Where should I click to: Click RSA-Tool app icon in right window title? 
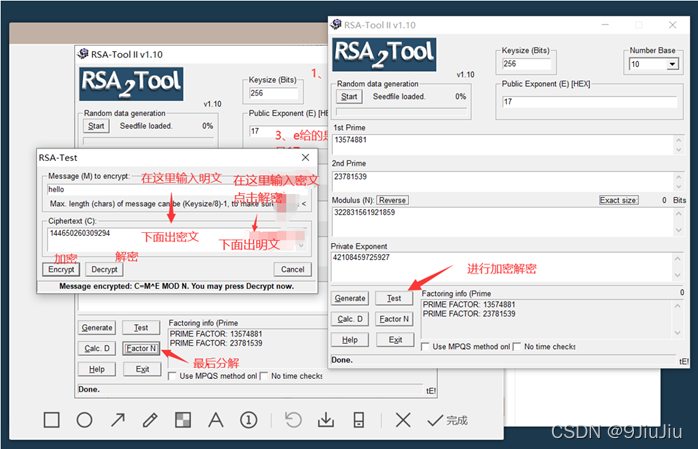337,24
